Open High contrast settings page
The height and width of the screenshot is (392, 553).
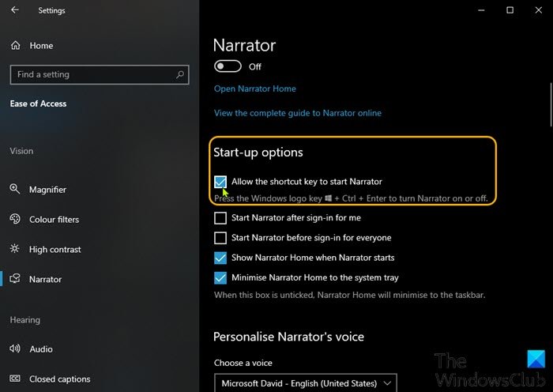coord(55,250)
